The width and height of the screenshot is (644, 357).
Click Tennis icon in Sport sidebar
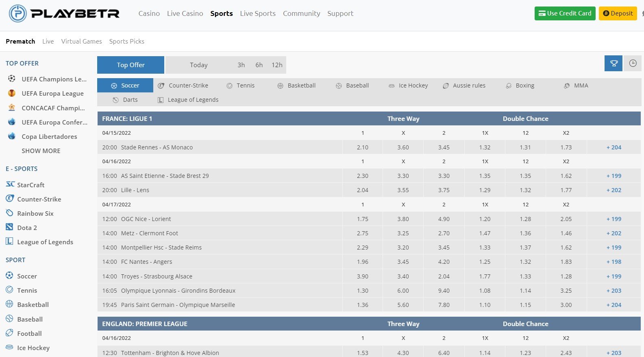click(9, 290)
